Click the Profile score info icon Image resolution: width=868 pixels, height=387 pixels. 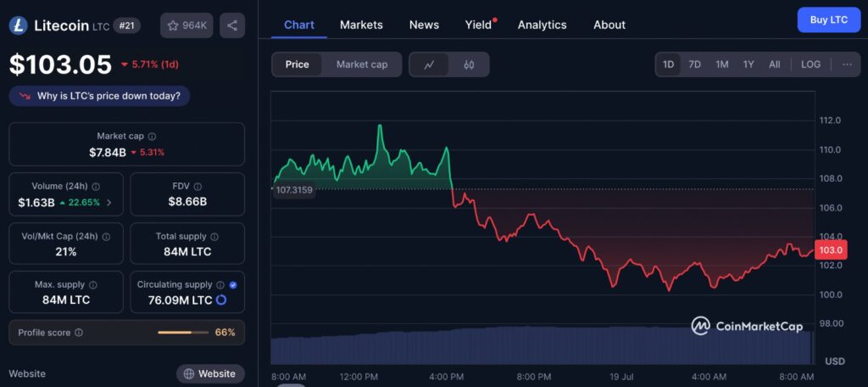79,333
